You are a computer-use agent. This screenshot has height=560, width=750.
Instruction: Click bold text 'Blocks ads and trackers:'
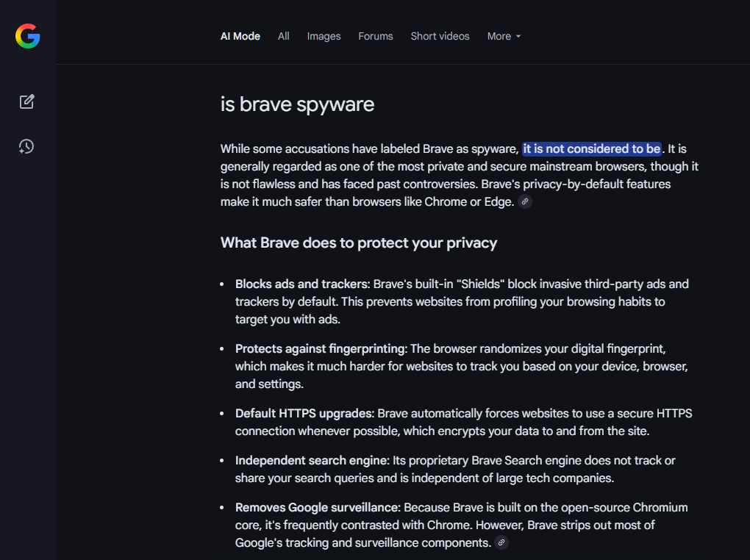303,284
